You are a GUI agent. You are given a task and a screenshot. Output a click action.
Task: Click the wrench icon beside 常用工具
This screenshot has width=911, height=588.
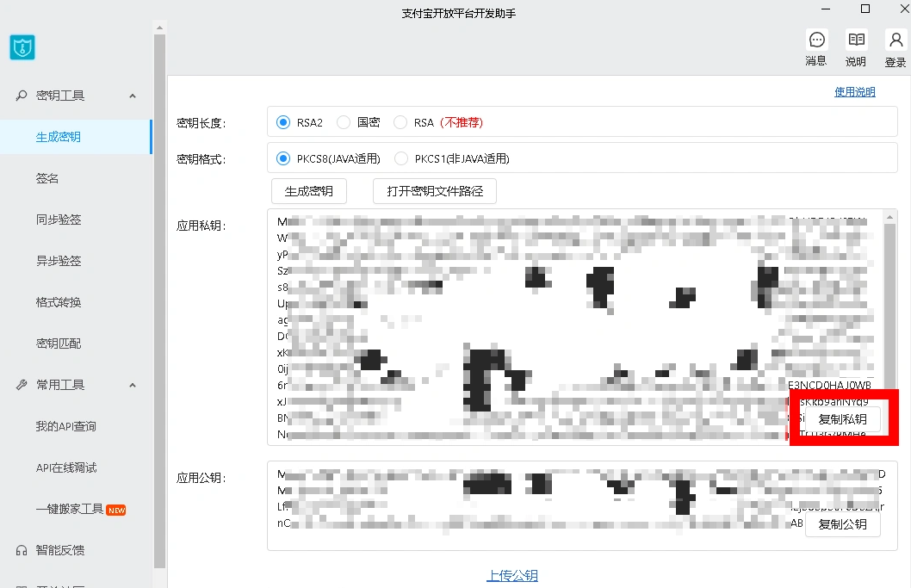click(22, 385)
